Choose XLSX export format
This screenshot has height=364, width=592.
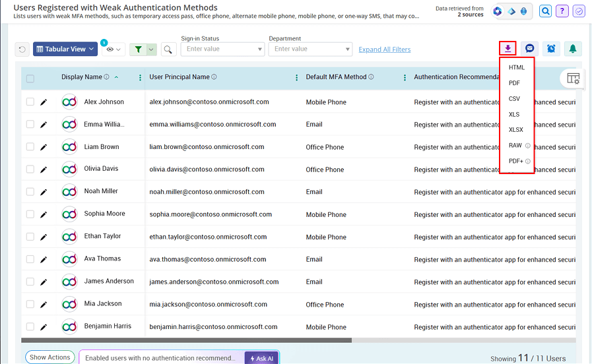[x=517, y=130]
